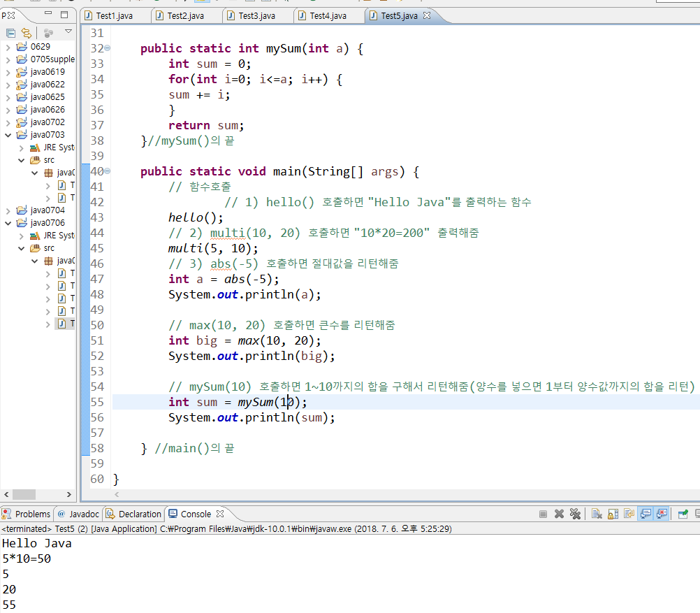Click the Package Explorer scroll right arrow

pos(68,495)
